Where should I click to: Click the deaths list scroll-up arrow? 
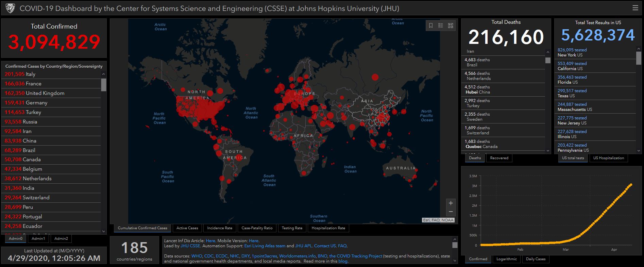coord(547,52)
